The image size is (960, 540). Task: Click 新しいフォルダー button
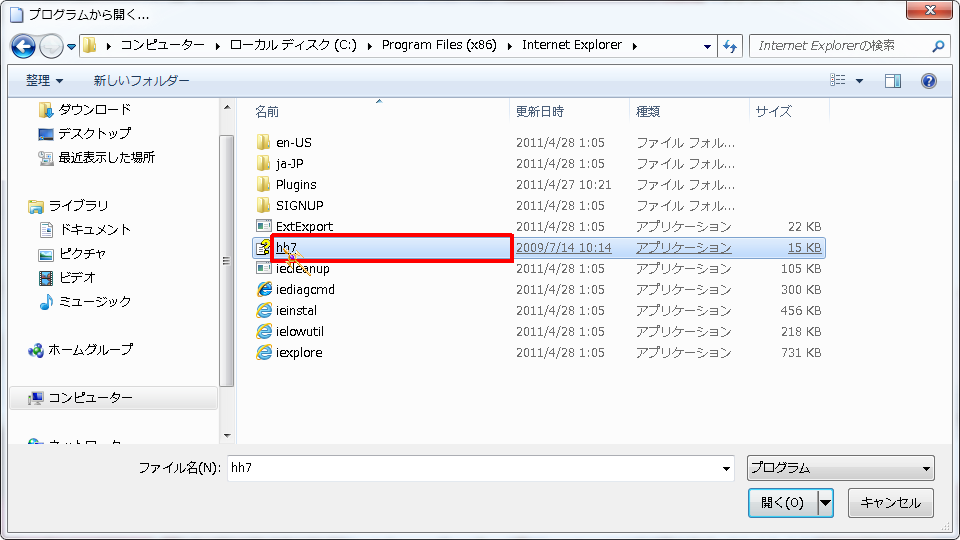coord(141,80)
